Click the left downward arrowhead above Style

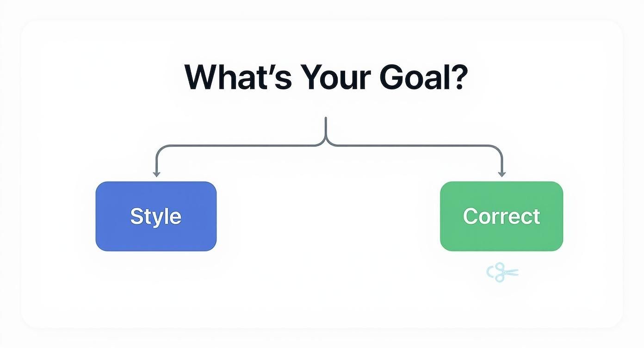(156, 174)
